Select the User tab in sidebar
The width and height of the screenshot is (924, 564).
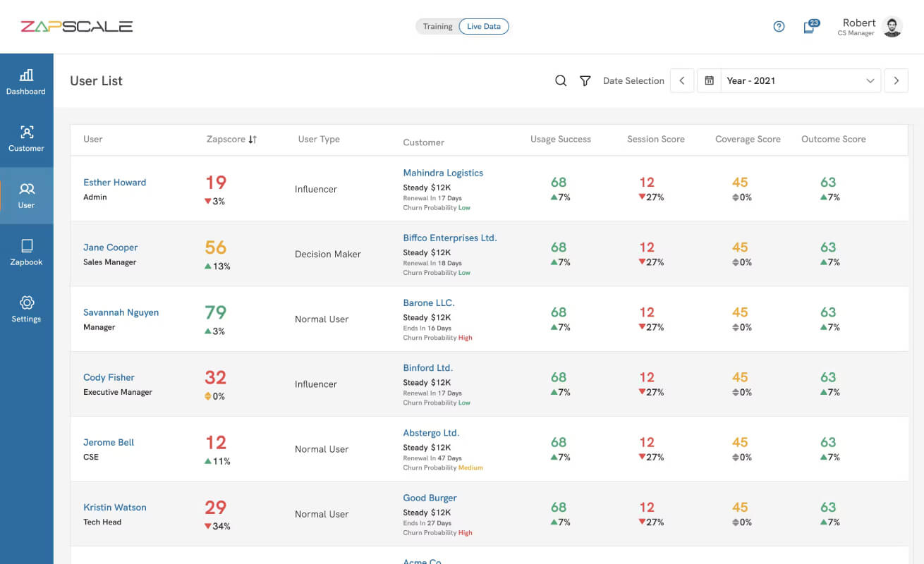tap(26, 196)
